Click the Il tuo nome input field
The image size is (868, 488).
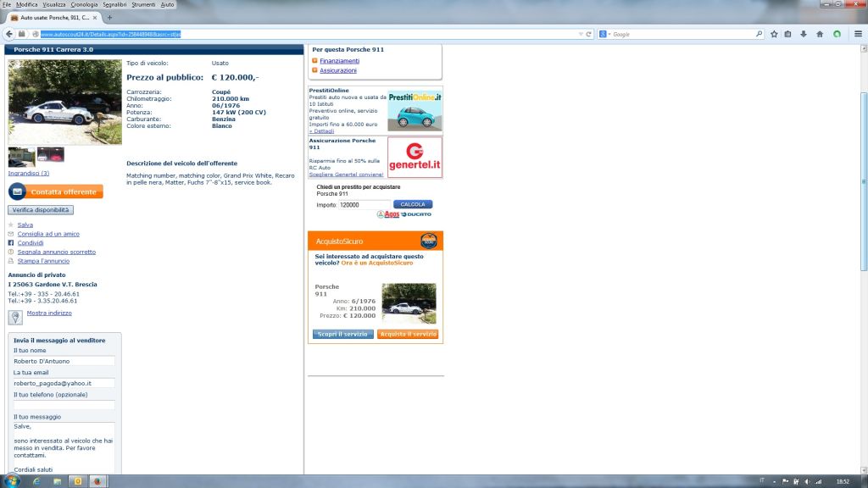point(64,361)
